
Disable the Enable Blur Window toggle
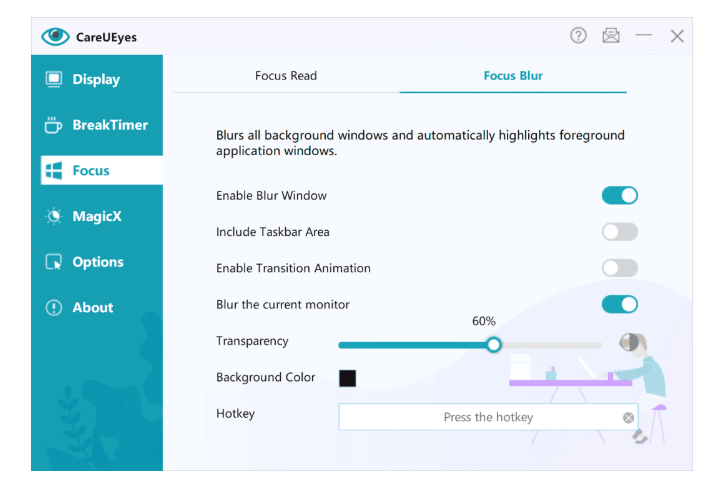(x=619, y=196)
